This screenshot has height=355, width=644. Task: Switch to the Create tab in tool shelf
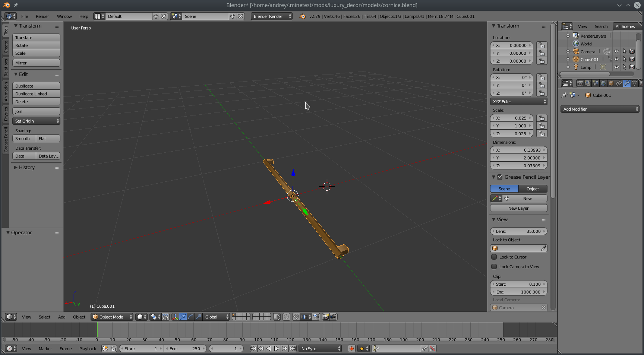tap(6, 47)
